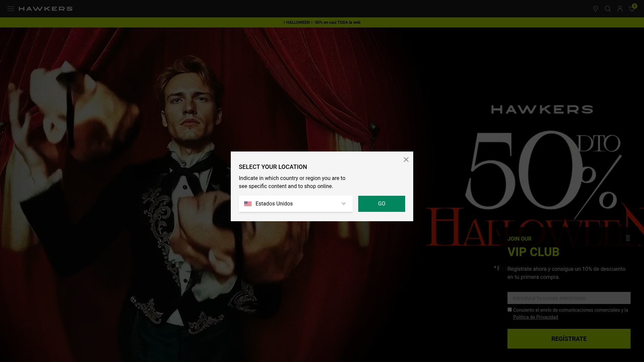Viewport: 644px width, 362px height.
Task: Open the search magnifier icon
Action: point(608,9)
